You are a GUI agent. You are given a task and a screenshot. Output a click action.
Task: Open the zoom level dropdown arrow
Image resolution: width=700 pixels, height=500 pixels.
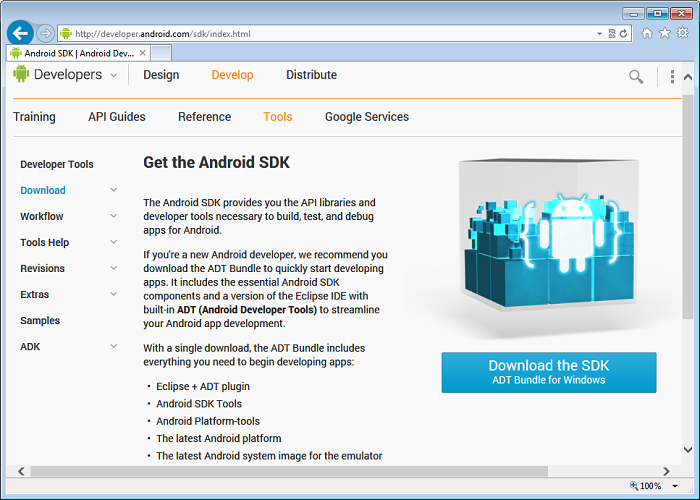pos(675,486)
